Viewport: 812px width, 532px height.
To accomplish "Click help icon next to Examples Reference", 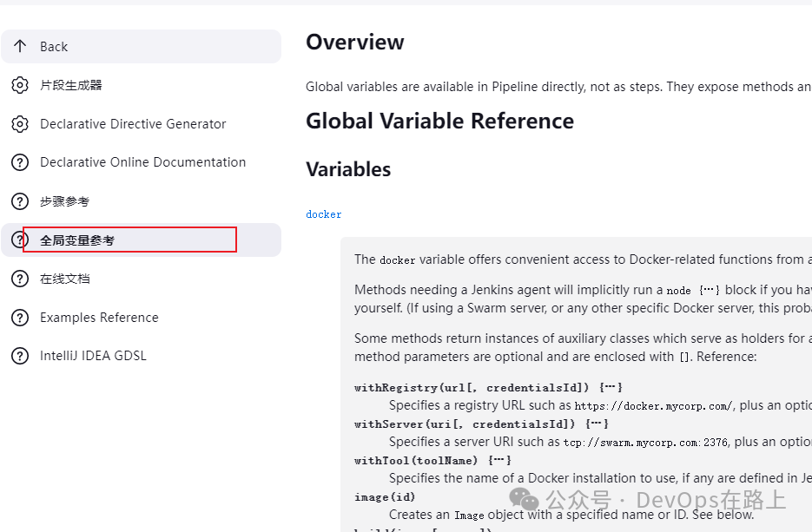I will [x=20, y=318].
